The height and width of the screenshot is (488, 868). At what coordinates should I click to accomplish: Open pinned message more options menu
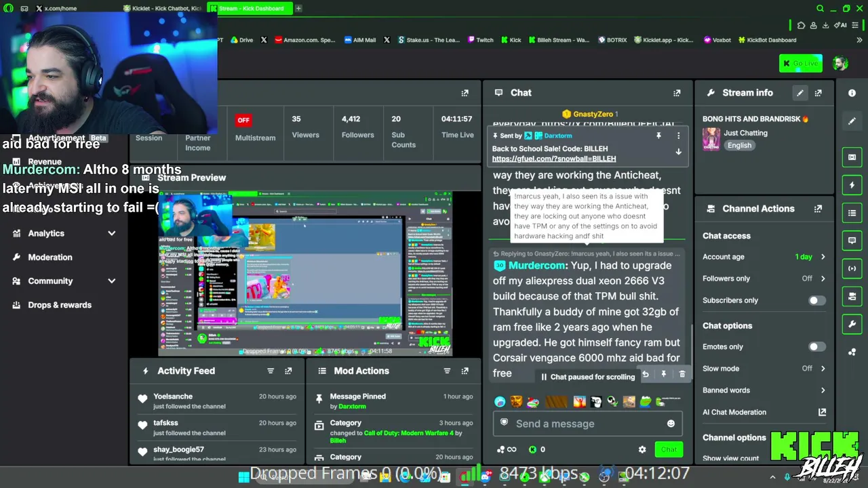pos(678,136)
